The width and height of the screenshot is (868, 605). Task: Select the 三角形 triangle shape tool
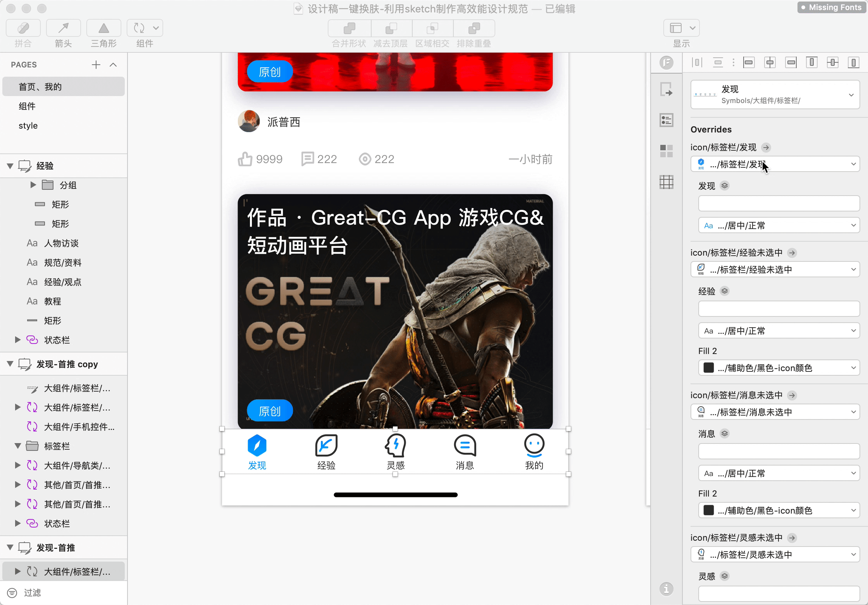pyautogui.click(x=103, y=29)
